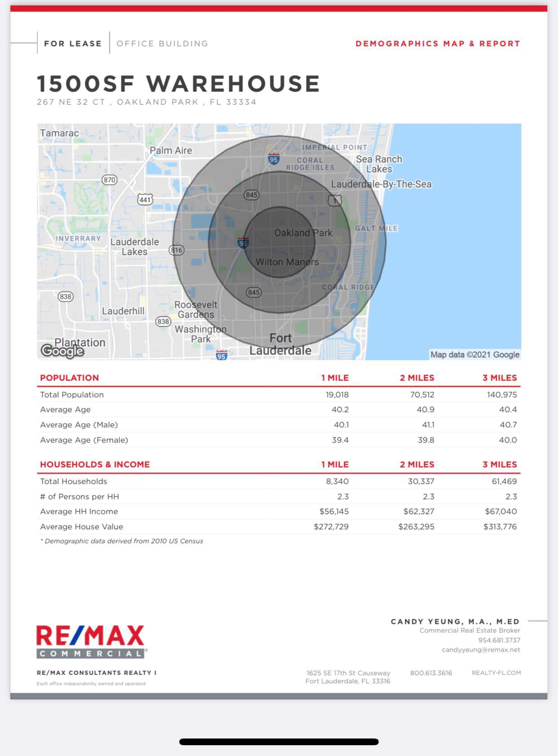Tap the REALTY-FL.COM website link
558x756 pixels.
496,672
